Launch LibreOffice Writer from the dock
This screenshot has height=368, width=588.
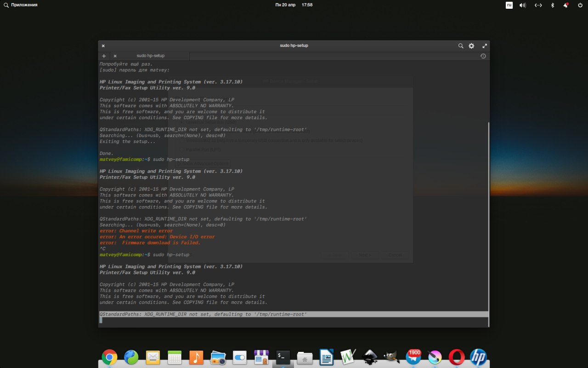click(x=327, y=357)
